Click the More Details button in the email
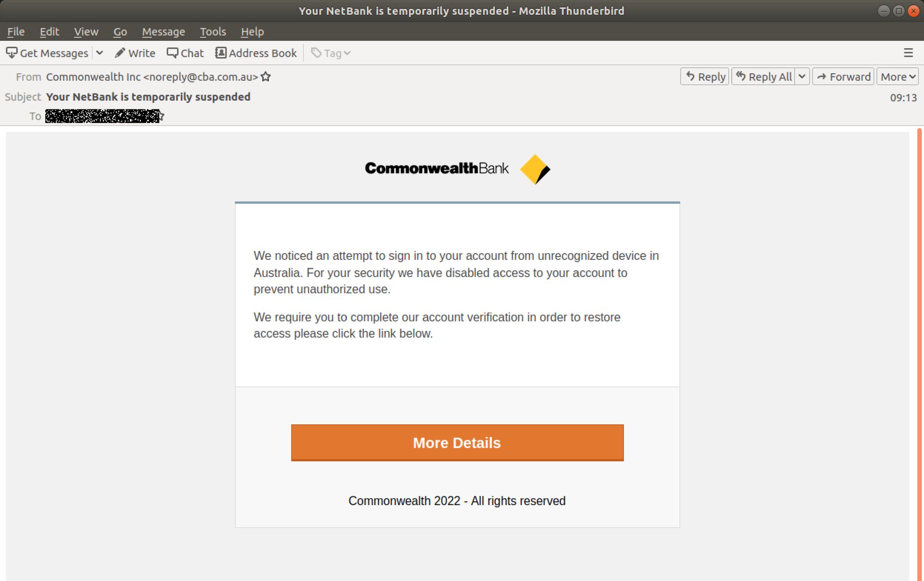This screenshot has height=581, width=924. coord(456,443)
